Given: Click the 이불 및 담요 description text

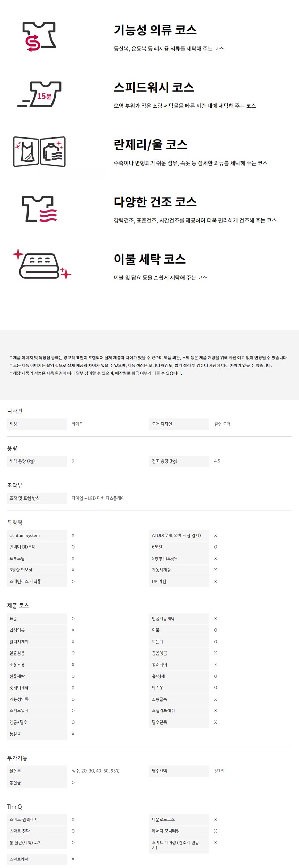Looking at the screenshot, I should point(160,278).
